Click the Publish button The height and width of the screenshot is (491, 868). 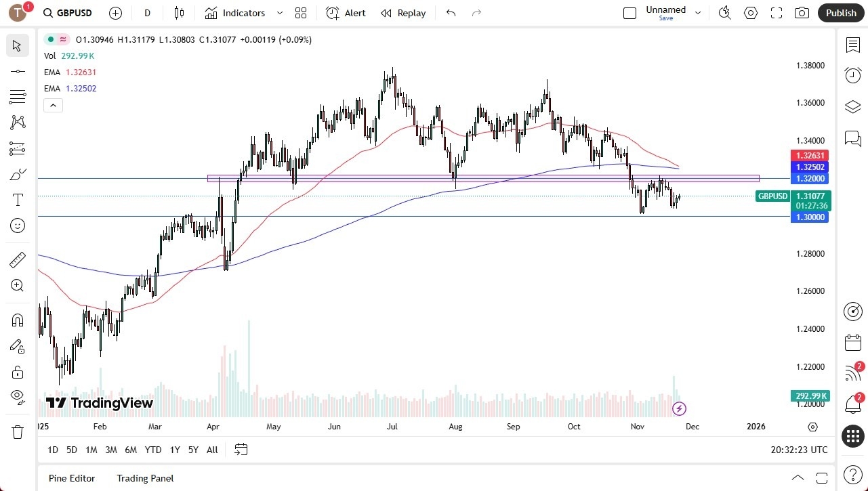[841, 13]
